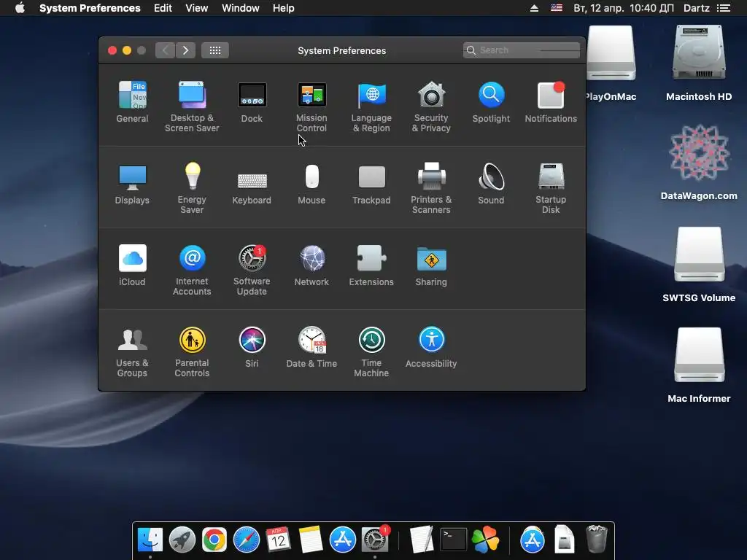Click the date and time in menu bar
This screenshot has width=747, height=560.
(623, 8)
